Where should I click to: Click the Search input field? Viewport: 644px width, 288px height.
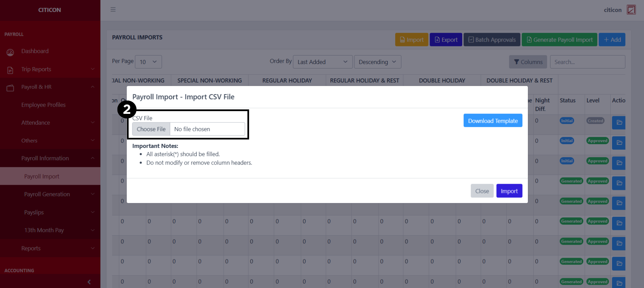click(587, 62)
